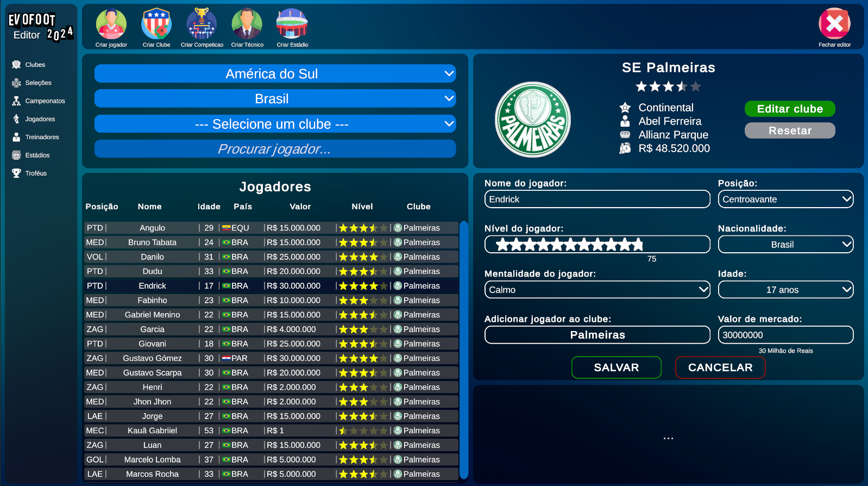Click the Palmeiras add-to-club button

tap(597, 335)
